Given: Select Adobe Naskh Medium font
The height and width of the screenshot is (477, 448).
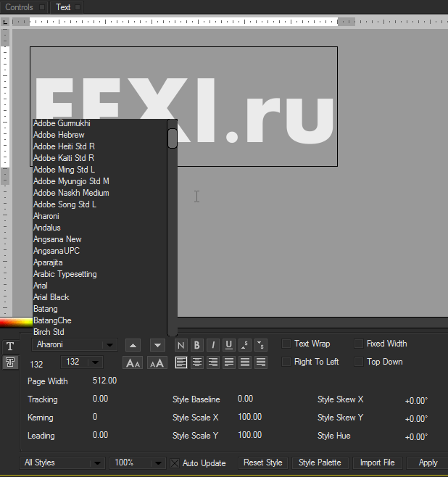Looking at the screenshot, I should tap(71, 193).
